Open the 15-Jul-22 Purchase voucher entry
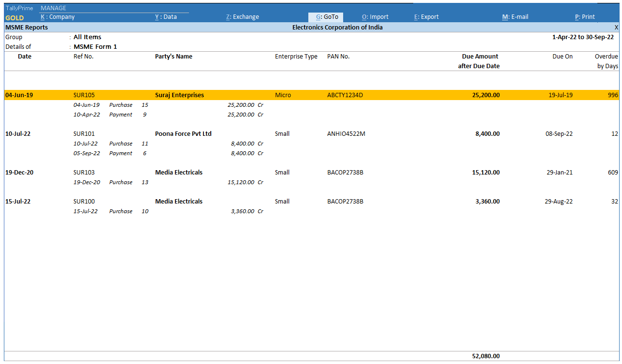The width and height of the screenshot is (622, 364). coord(120,211)
